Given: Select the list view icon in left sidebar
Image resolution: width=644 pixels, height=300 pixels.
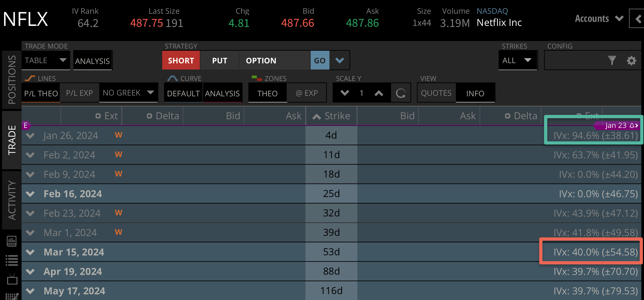Looking at the screenshot, I should [x=11, y=260].
